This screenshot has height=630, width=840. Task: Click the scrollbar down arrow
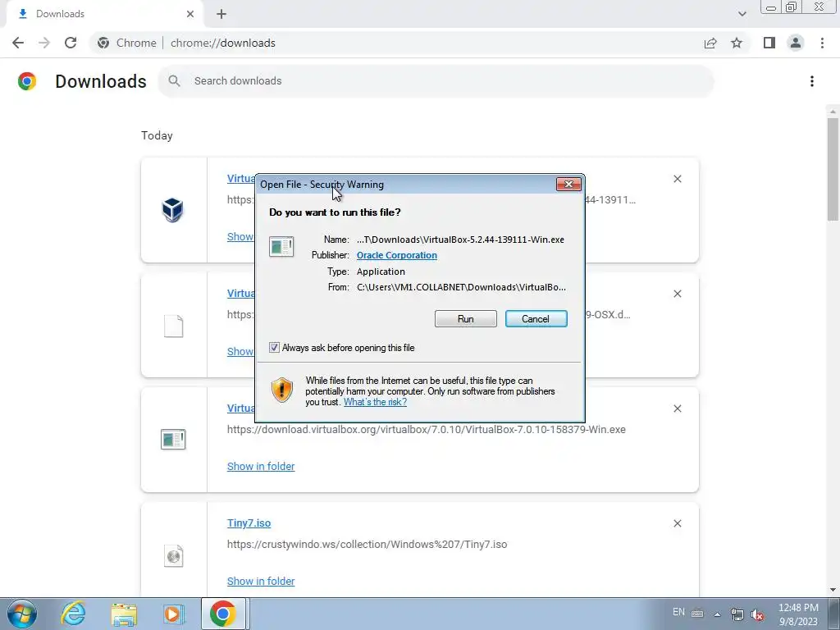pyautogui.click(x=833, y=590)
